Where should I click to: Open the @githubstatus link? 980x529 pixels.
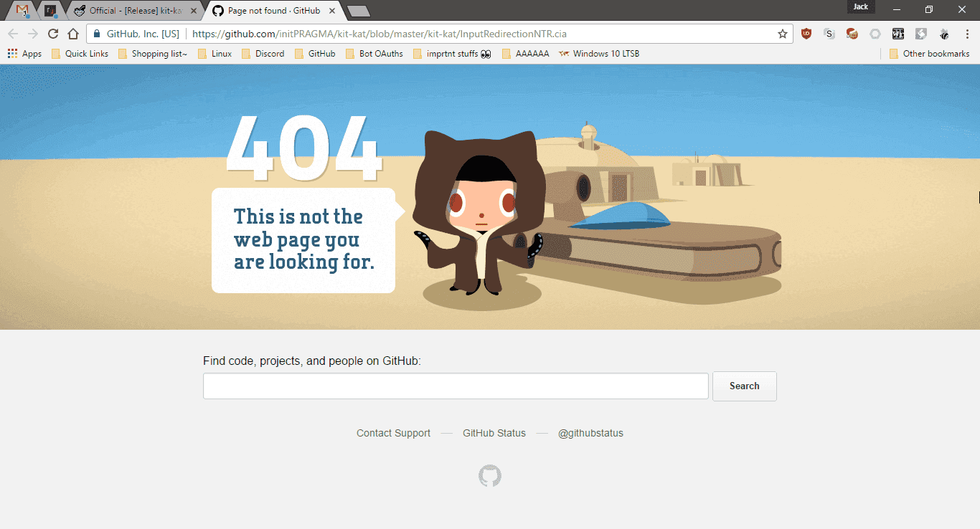(x=590, y=433)
